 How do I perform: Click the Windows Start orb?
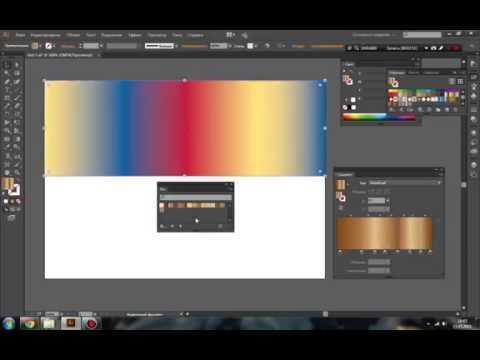9,323
